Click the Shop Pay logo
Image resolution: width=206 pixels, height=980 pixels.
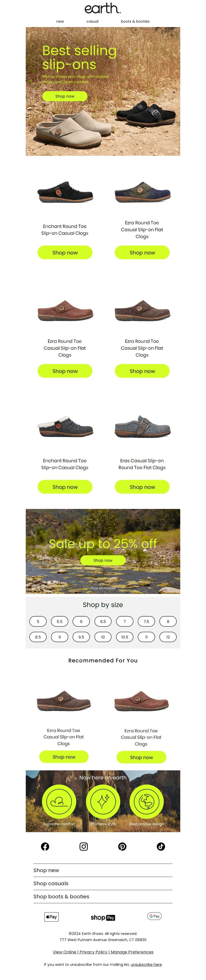(103, 917)
